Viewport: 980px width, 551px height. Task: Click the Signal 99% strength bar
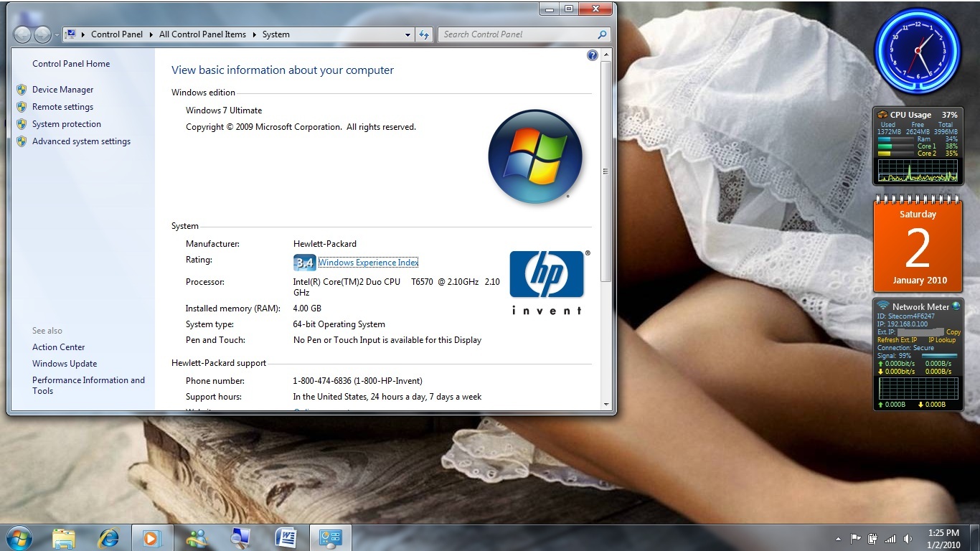point(939,356)
